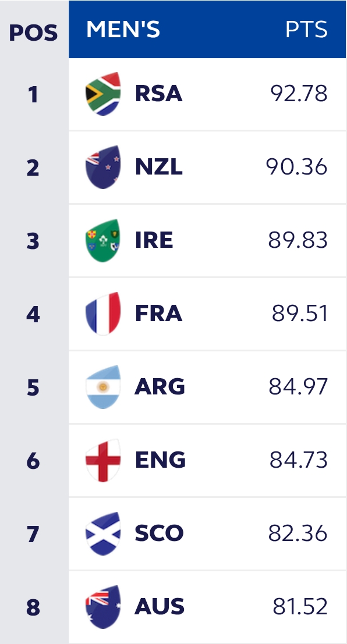The height and width of the screenshot is (644, 347).
Task: Click the PTS column header
Action: (307, 30)
